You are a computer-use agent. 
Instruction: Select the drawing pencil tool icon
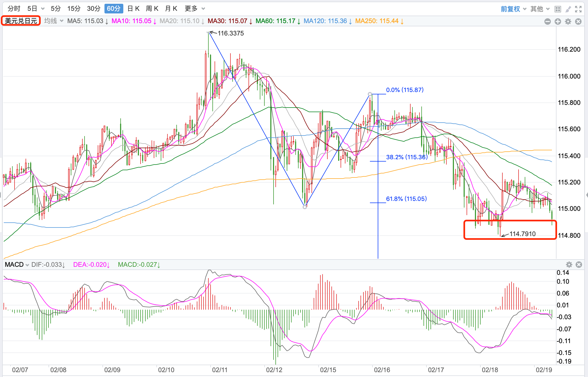568,9
